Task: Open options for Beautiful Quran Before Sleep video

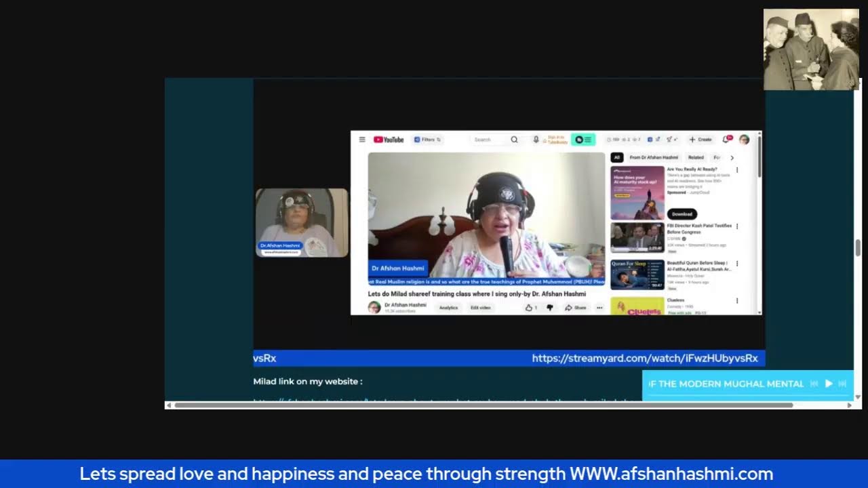Action: [x=737, y=264]
